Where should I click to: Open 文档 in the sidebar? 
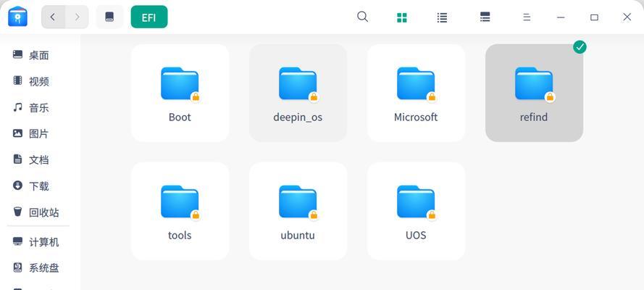point(40,159)
